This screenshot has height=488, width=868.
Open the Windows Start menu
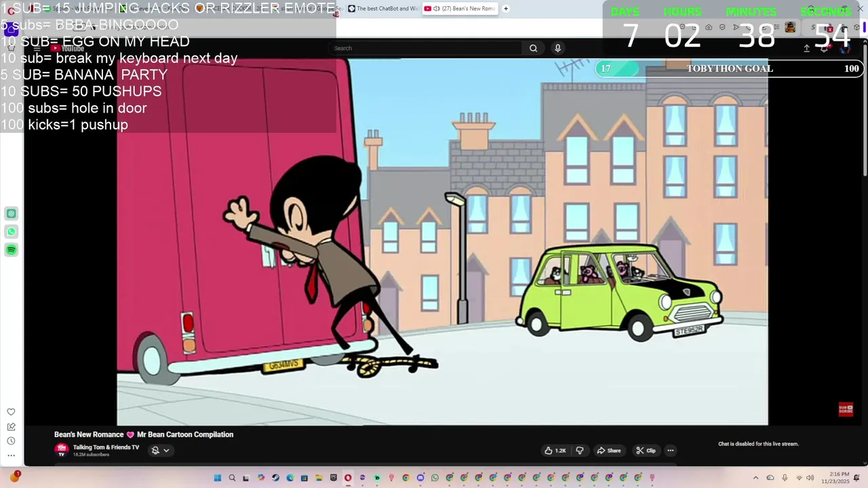tap(218, 478)
